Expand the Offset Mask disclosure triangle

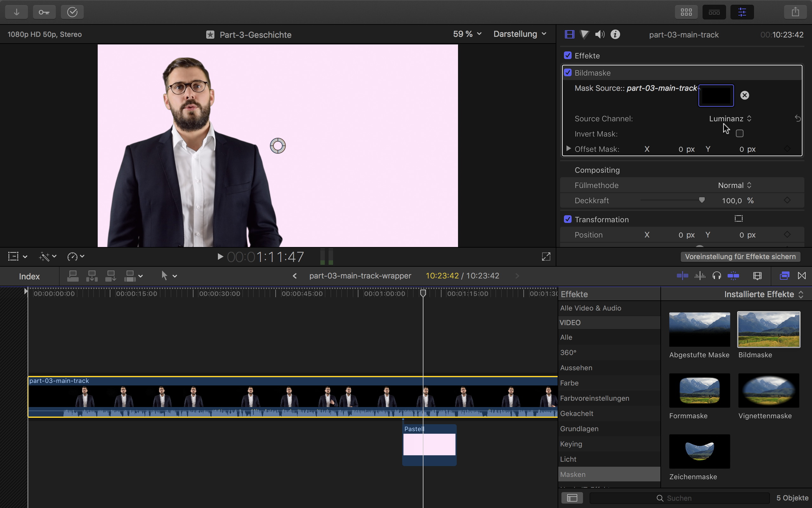(568, 149)
